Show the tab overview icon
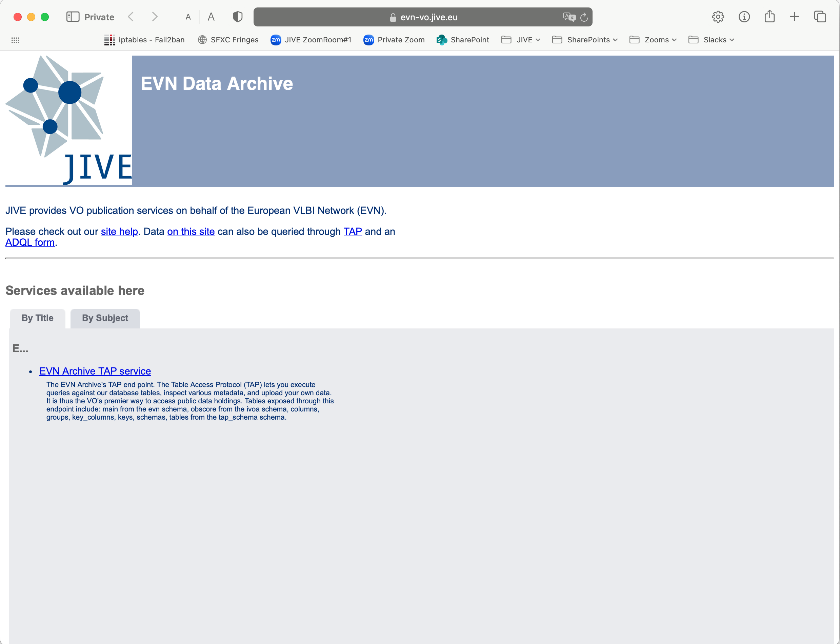Image resolution: width=840 pixels, height=644 pixels. click(820, 17)
